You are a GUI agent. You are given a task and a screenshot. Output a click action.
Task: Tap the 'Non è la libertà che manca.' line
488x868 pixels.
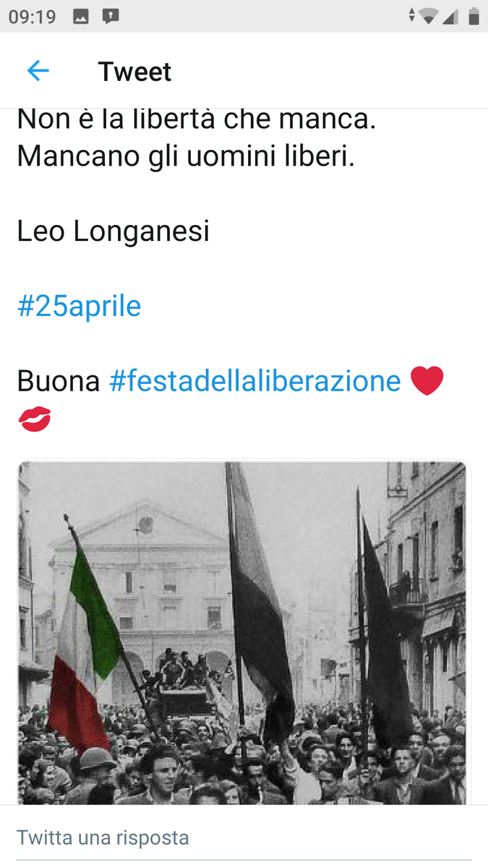tap(197, 119)
